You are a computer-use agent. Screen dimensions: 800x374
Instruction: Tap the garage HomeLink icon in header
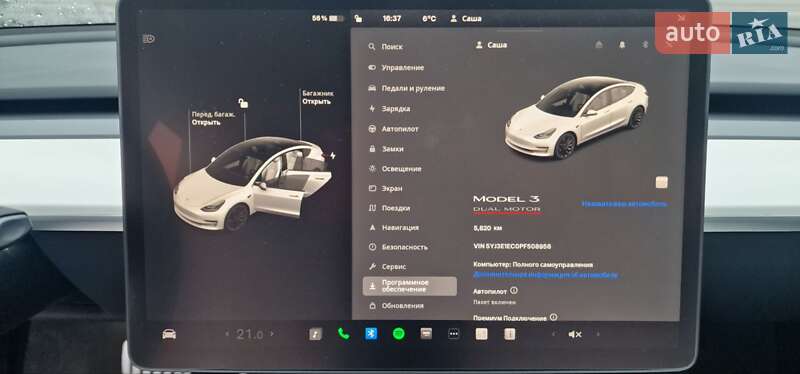point(599,45)
